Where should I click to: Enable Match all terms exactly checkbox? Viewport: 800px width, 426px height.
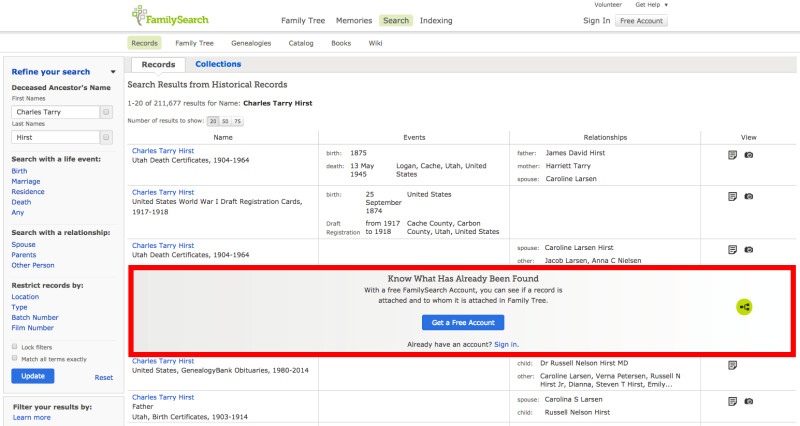tap(14, 358)
